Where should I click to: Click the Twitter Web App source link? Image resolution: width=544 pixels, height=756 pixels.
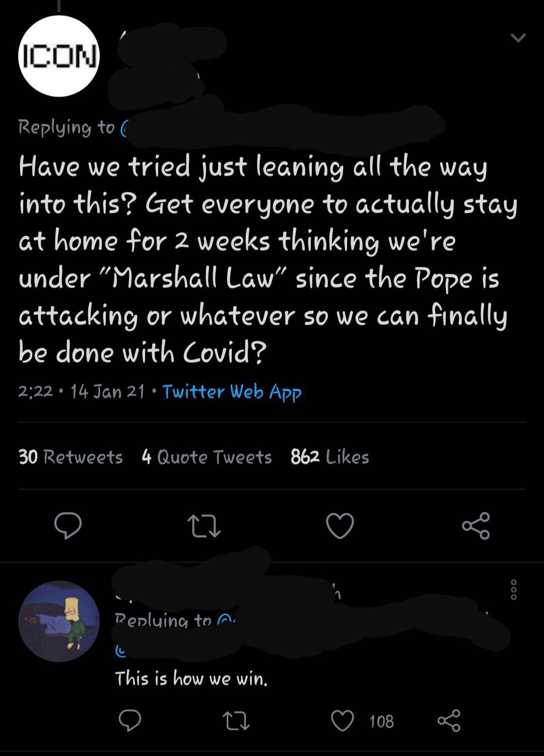(232, 392)
